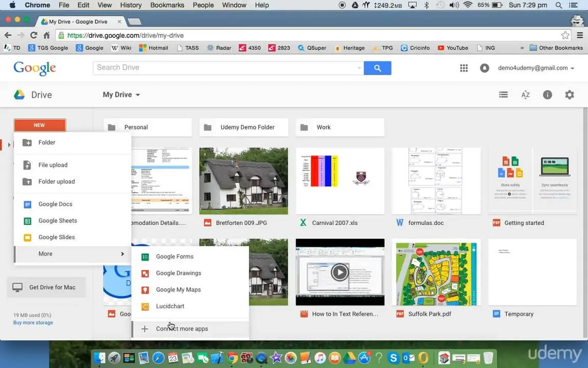The width and height of the screenshot is (588, 368).
Task: Choose File upload menu entry
Action: coord(73,165)
